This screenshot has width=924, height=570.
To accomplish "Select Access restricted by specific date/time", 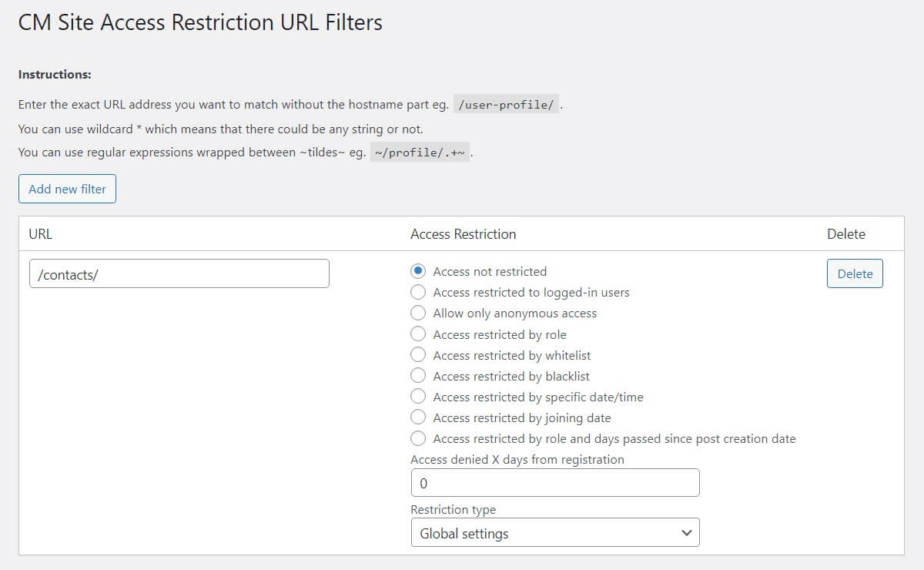I will coord(418,397).
